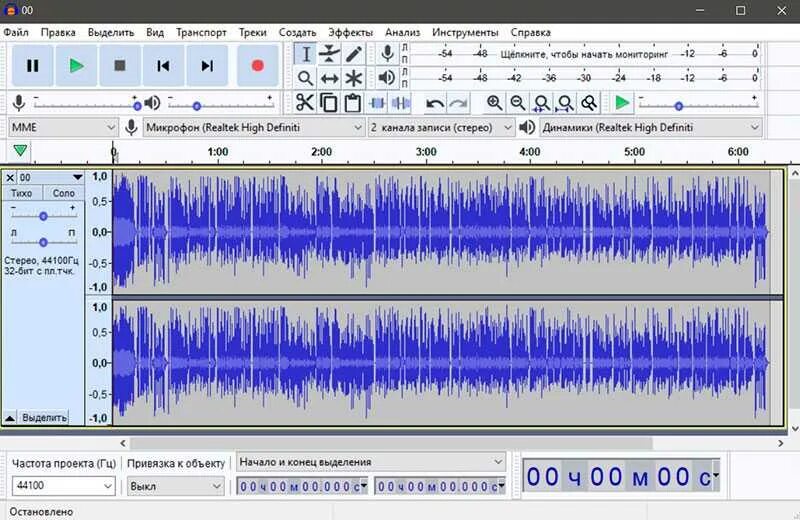800x520 pixels.
Task: Start playback with the green Play button
Action: tap(77, 65)
